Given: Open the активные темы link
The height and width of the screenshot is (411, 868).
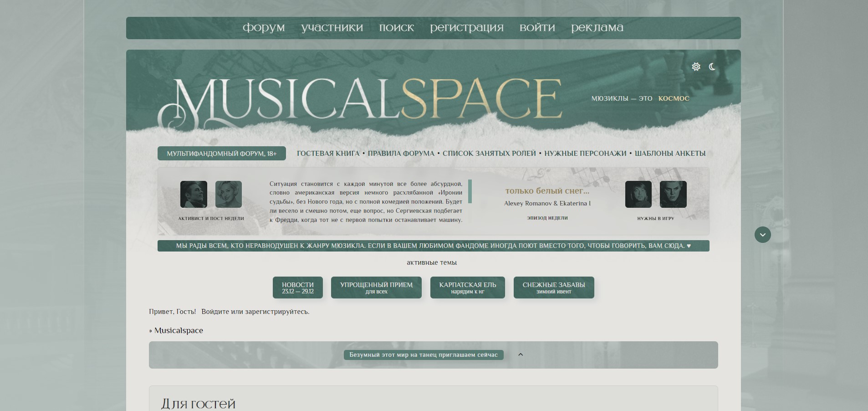Looking at the screenshot, I should coord(432,262).
